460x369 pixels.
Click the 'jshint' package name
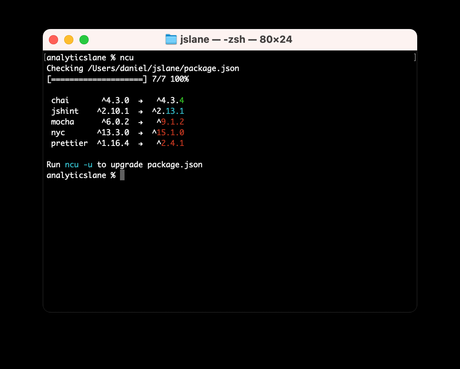tap(65, 111)
